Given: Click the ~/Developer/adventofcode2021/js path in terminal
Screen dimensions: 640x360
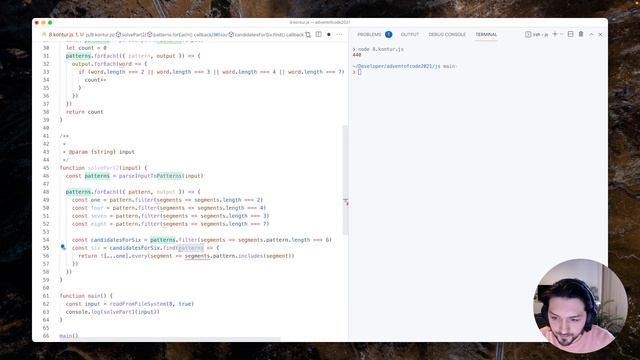Looking at the screenshot, I should point(396,66).
